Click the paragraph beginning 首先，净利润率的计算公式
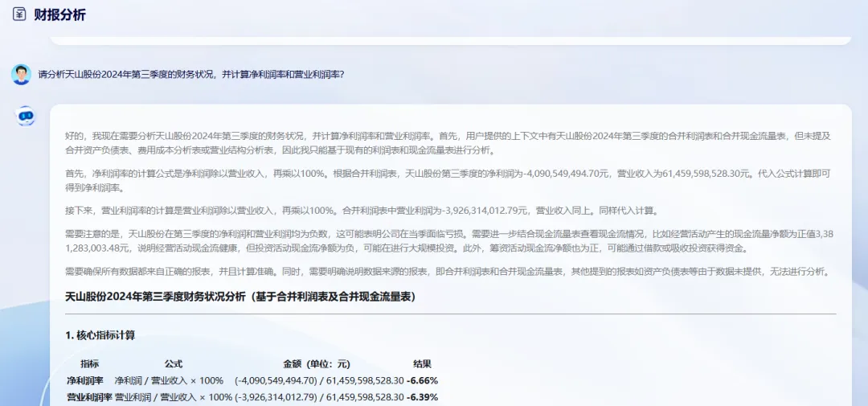This screenshot has width=868, height=406. [448, 181]
